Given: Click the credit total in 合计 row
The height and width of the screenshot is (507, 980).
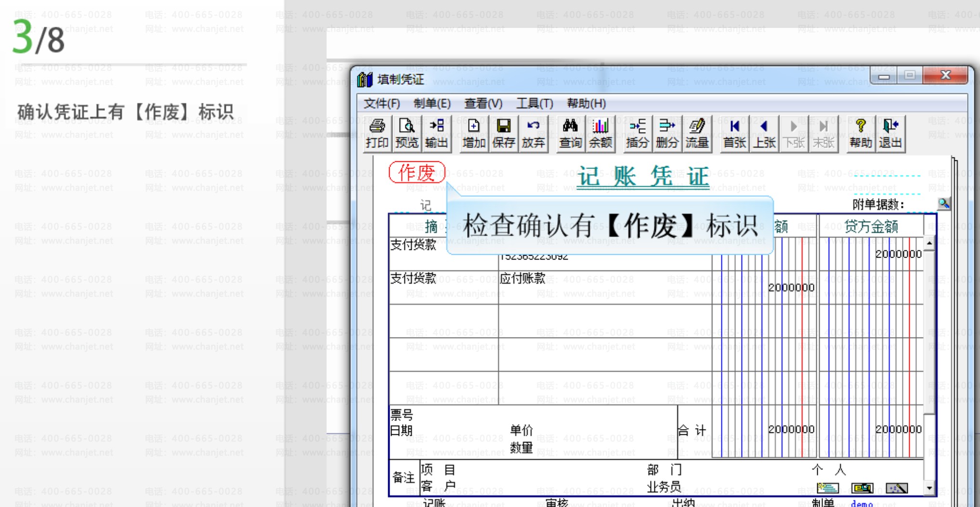Looking at the screenshot, I should 898,429.
